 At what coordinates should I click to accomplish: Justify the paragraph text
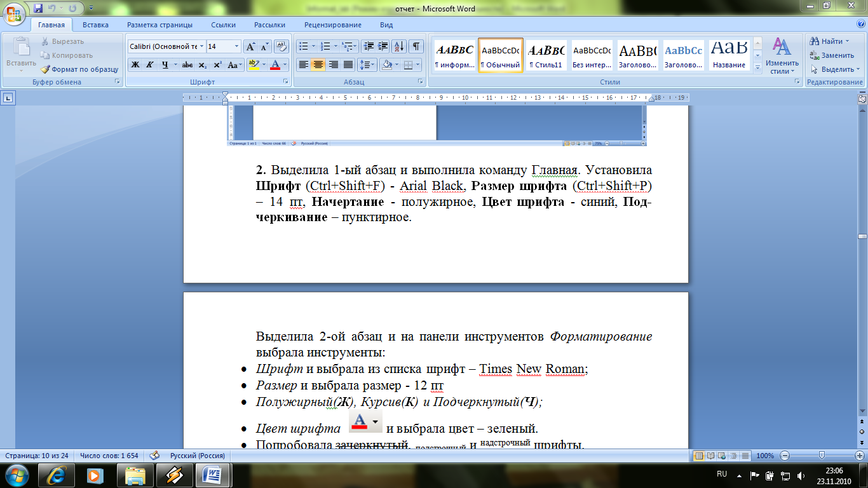coord(348,65)
